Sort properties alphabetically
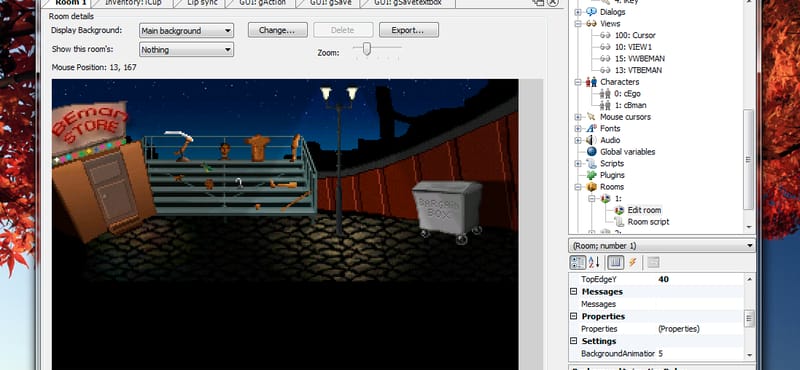 pos(594,262)
